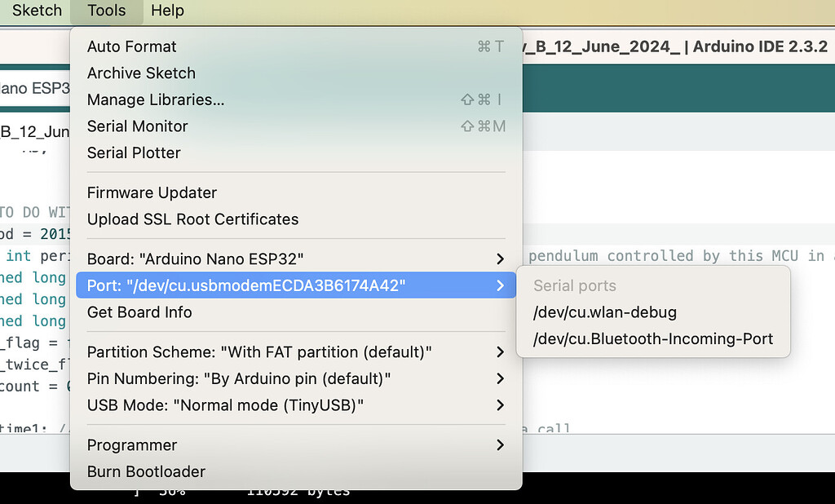Run Auto Format on the sketch
This screenshot has width=835, height=504.
[x=132, y=46]
